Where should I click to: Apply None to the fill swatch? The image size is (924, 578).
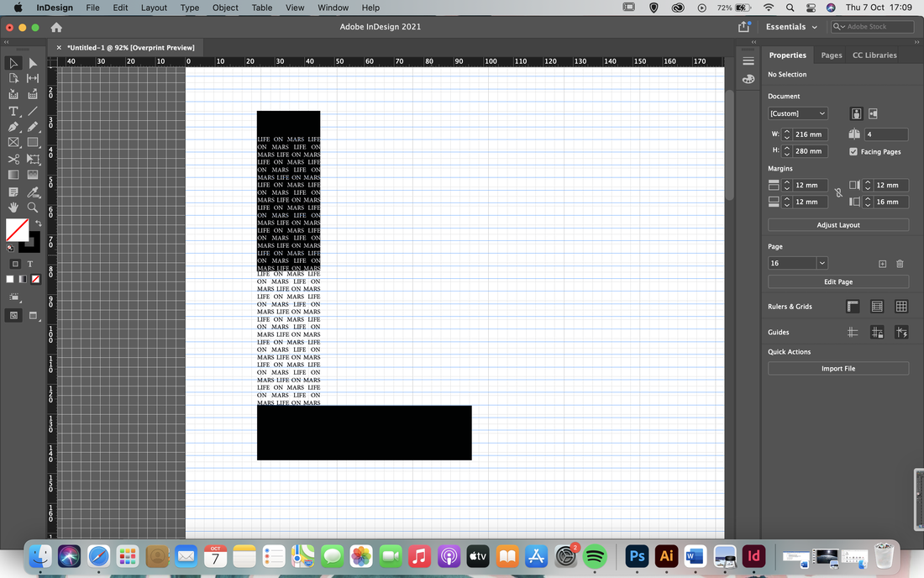coord(36,279)
